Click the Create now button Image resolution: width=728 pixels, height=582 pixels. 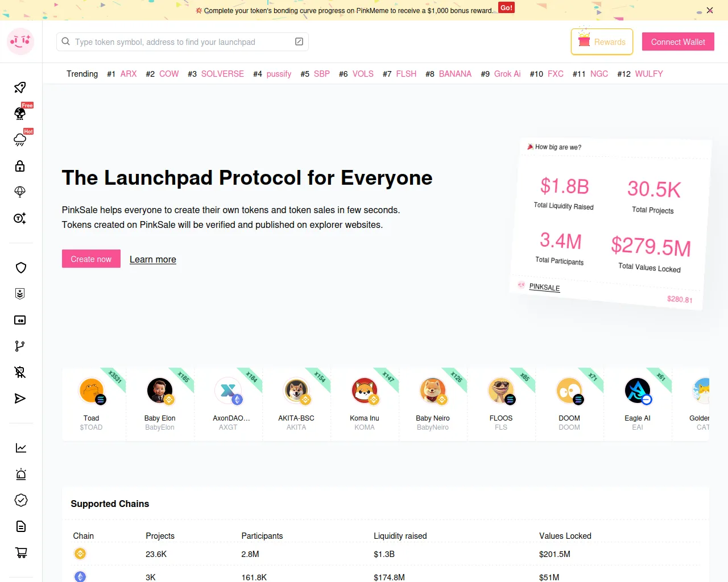click(x=91, y=259)
